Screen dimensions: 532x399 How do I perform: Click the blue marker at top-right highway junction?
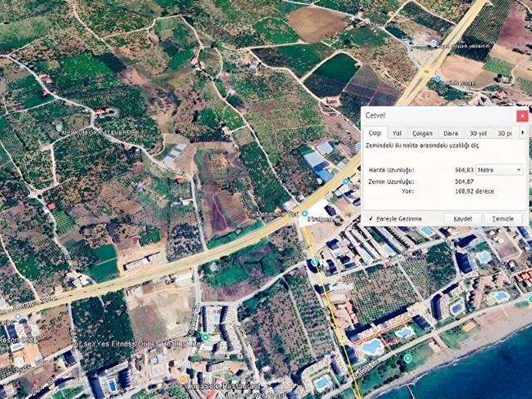[433, 43]
